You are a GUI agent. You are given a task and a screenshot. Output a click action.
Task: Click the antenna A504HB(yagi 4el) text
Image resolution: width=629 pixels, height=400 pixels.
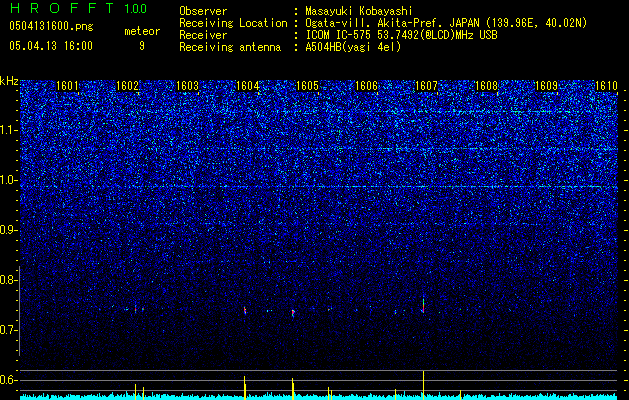pyautogui.click(x=353, y=47)
